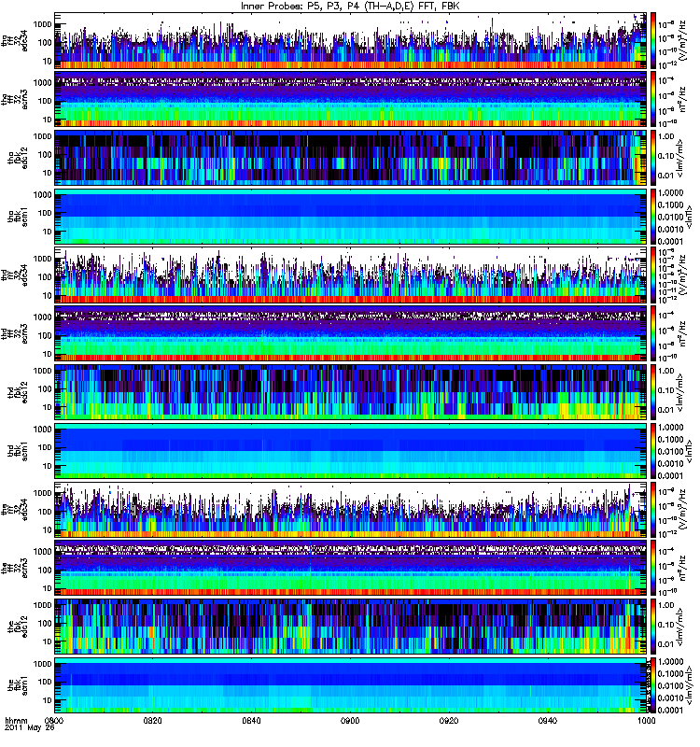The image size is (700, 747).
Task: Click the color bar beside tha fff scm3 panel
Action: 652,100
